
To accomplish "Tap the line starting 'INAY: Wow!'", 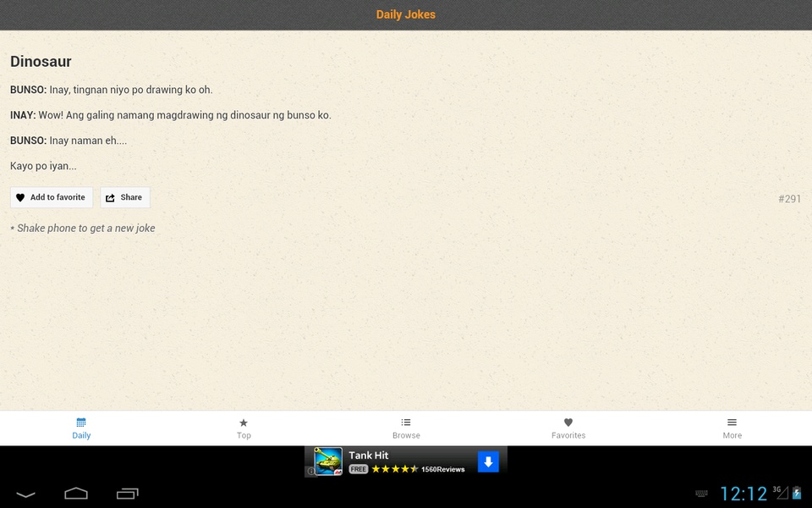I will (x=171, y=115).
